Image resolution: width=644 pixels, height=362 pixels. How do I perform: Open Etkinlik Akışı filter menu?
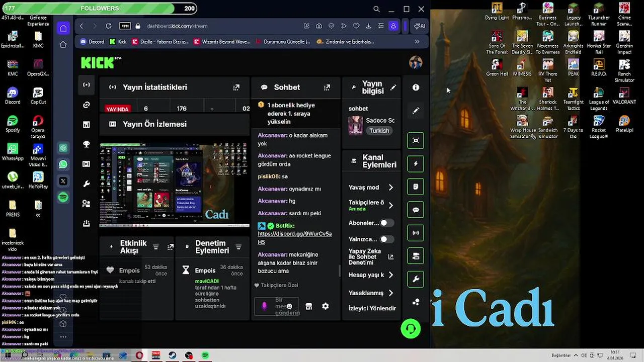[156, 247]
